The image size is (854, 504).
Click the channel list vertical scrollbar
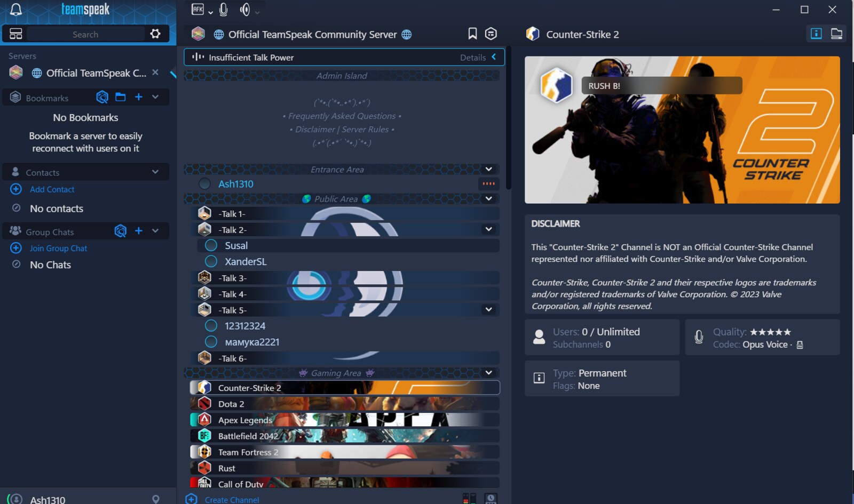(509, 117)
